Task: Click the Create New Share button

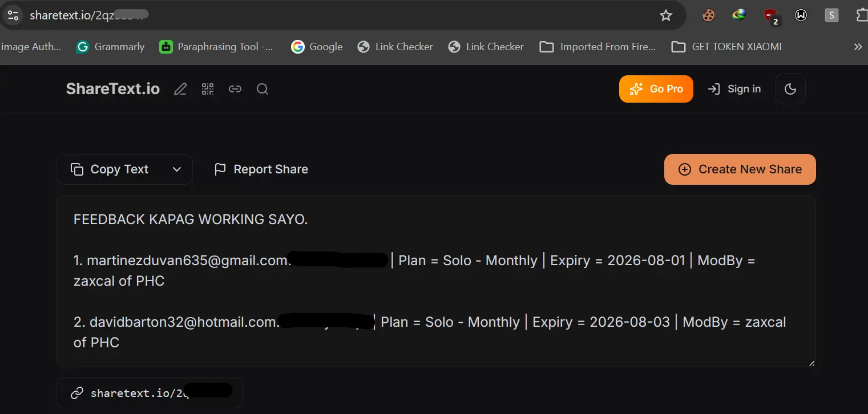Action: pyautogui.click(x=740, y=169)
